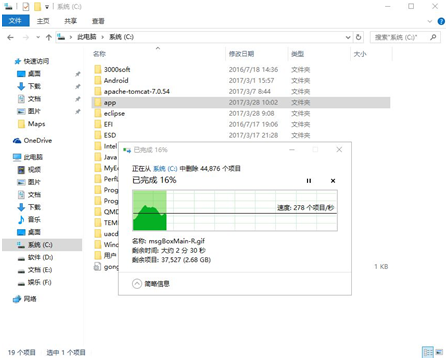The image size is (448, 360).
Task: Select 此电脑 in navigation pane
Action: (x=33, y=157)
